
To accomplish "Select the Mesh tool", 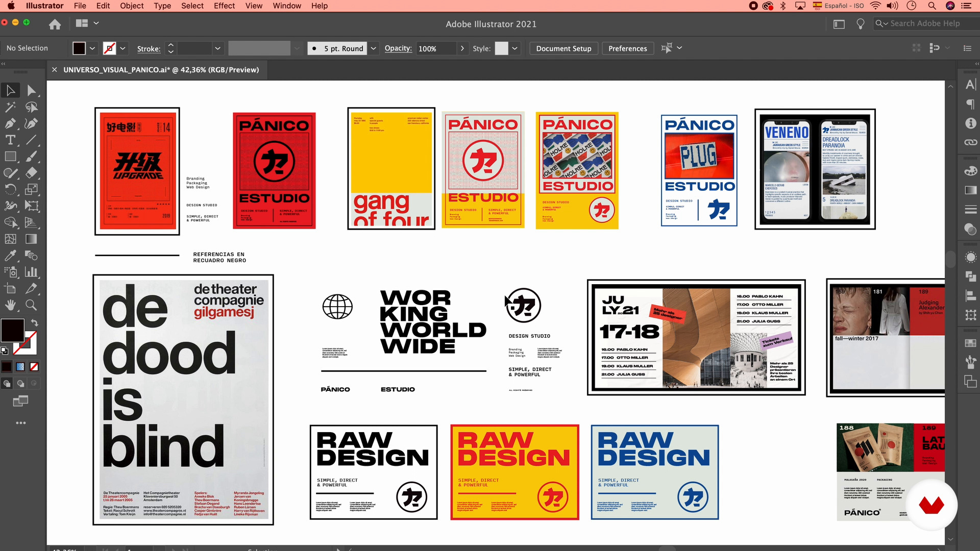I will 10,239.
